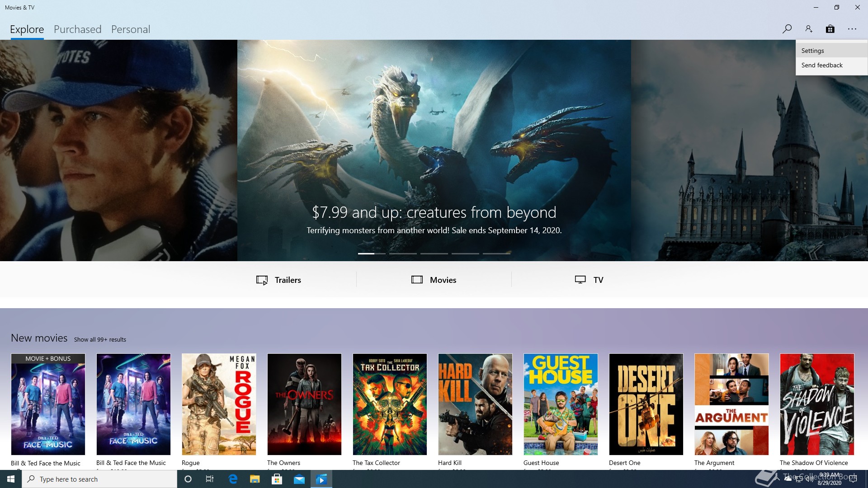The width and height of the screenshot is (868, 488).
Task: Launch Microsoft Edge from taskbar
Action: click(x=233, y=479)
